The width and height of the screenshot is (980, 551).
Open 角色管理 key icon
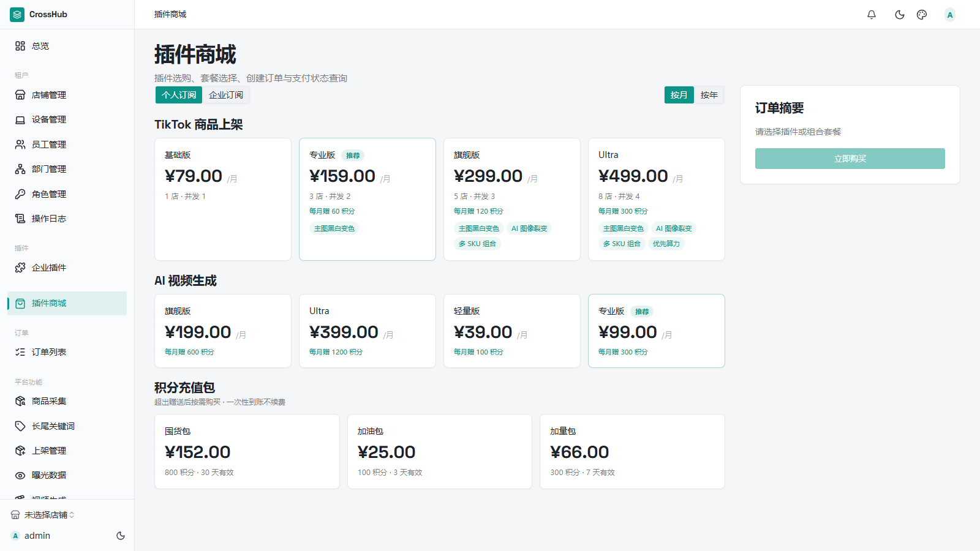20,194
